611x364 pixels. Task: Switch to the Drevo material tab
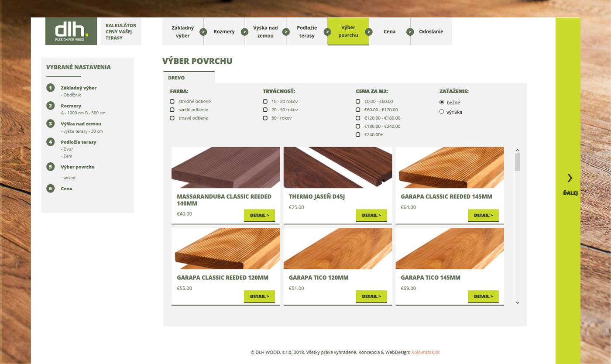tap(189, 77)
